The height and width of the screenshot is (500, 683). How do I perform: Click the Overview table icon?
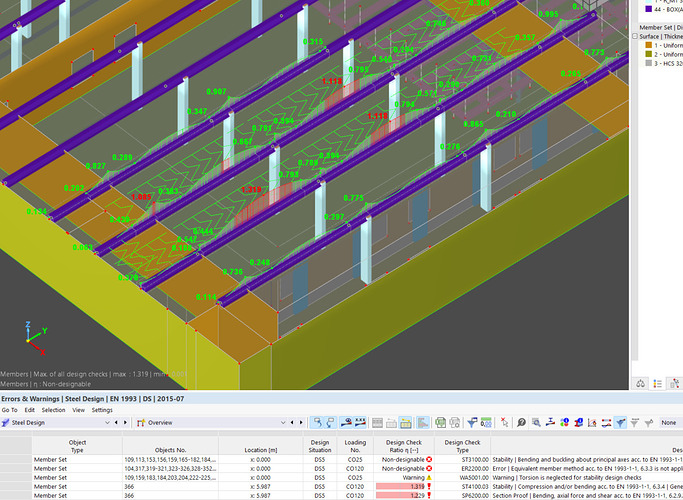[141, 423]
